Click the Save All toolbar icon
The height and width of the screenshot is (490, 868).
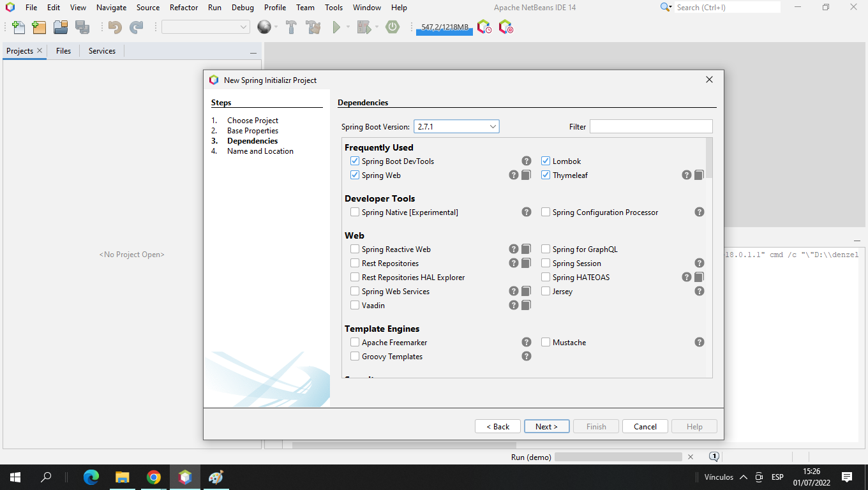(82, 27)
